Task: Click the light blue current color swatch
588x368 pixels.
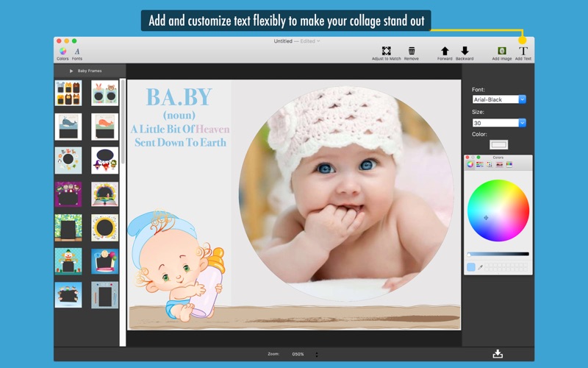Action: (471, 267)
